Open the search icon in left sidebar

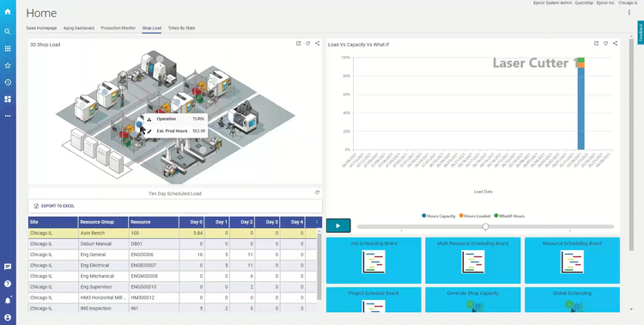(x=8, y=32)
